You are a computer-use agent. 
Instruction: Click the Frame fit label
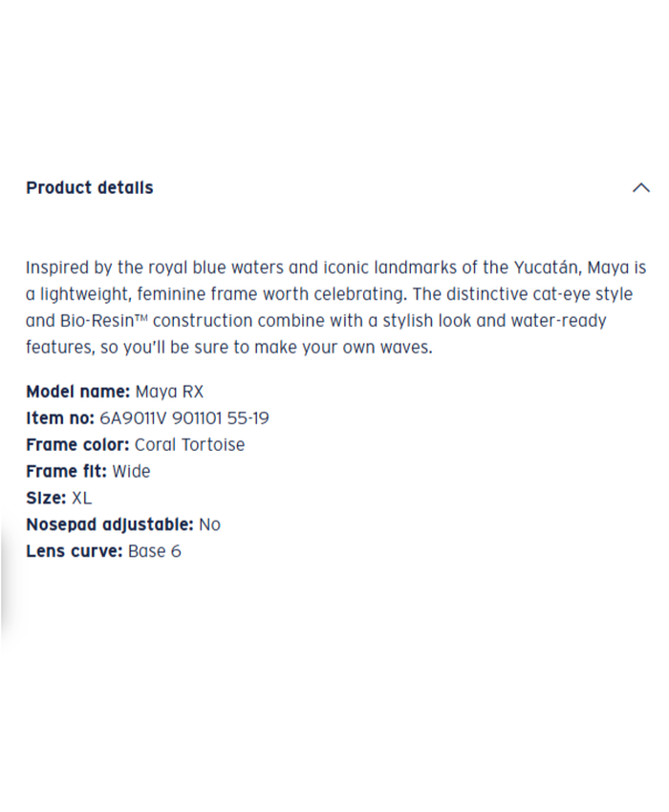[66, 472]
